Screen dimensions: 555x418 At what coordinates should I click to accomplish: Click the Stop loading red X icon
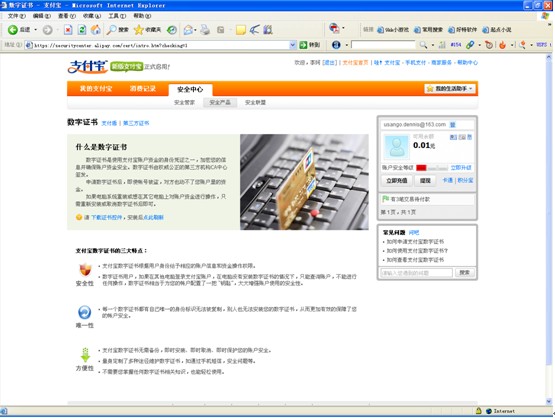[x=68, y=30]
